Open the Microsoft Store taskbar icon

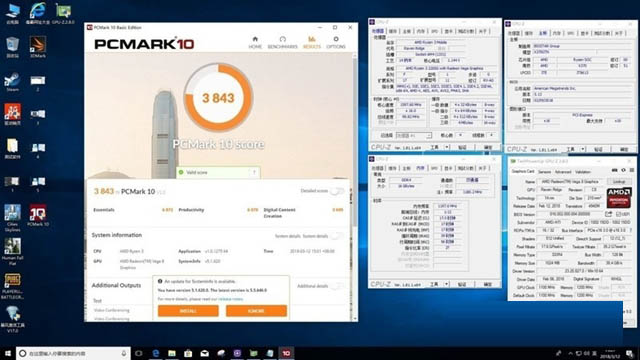tap(188, 353)
